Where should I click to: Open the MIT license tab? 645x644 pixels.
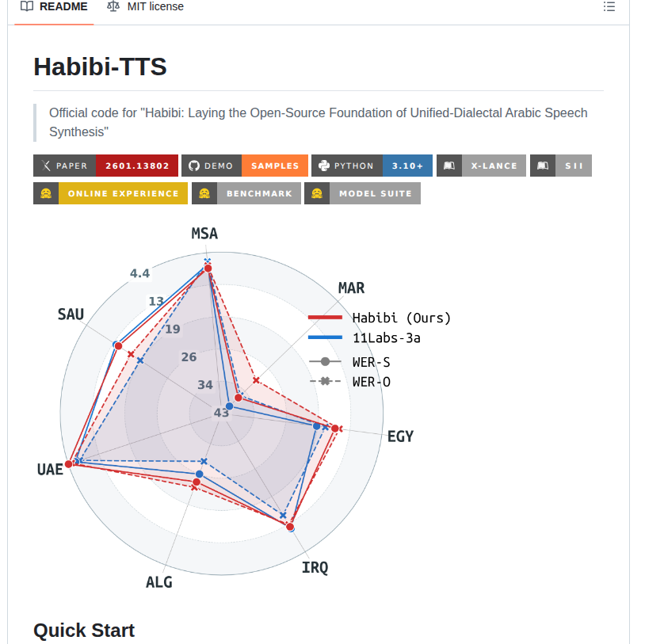[x=154, y=6]
